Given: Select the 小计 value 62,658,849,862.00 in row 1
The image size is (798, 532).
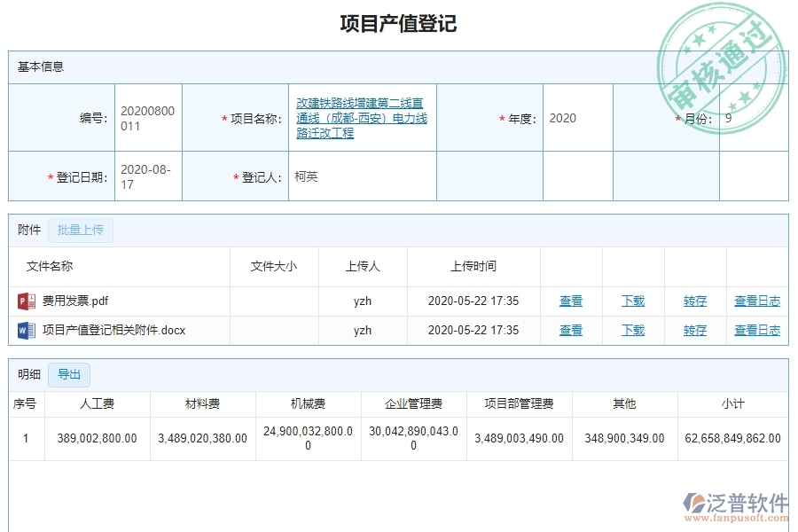Looking at the screenshot, I should [x=731, y=437].
